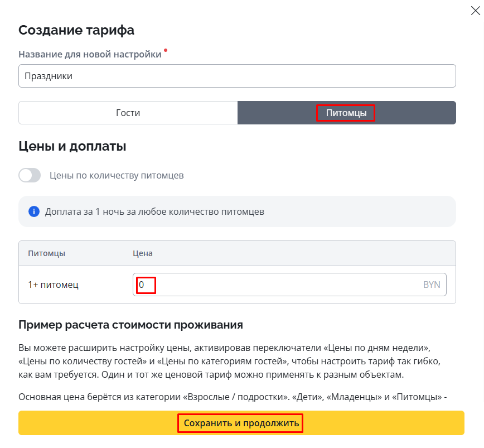This screenshot has height=448, width=484.
Task: Focus the tariff name field 'Праздники'
Action: (x=237, y=76)
